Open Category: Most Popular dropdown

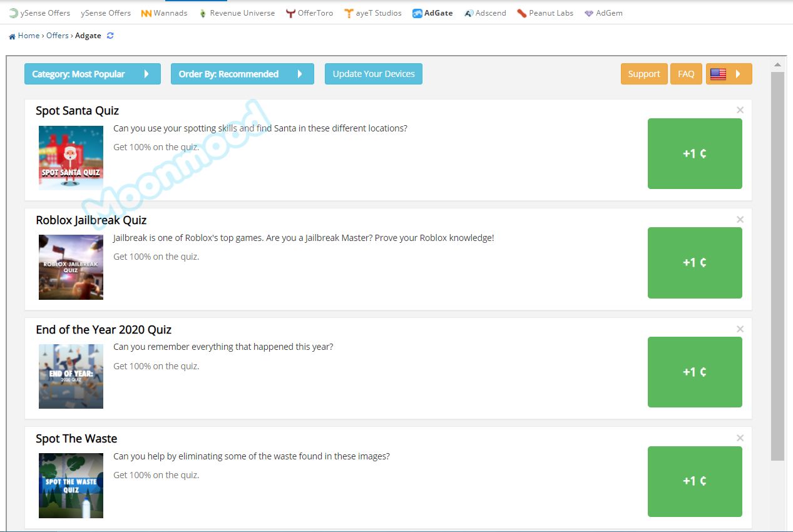click(x=93, y=74)
